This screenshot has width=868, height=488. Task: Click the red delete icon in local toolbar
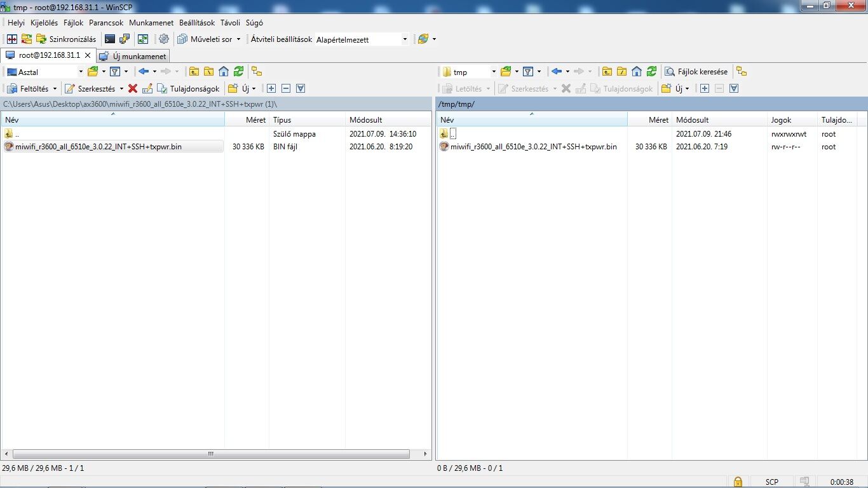[133, 89]
